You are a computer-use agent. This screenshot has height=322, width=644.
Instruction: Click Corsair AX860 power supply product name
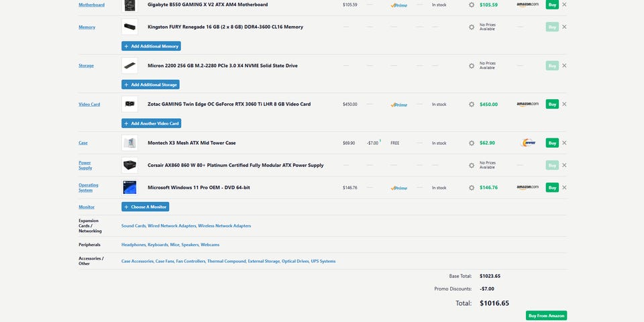pos(235,165)
